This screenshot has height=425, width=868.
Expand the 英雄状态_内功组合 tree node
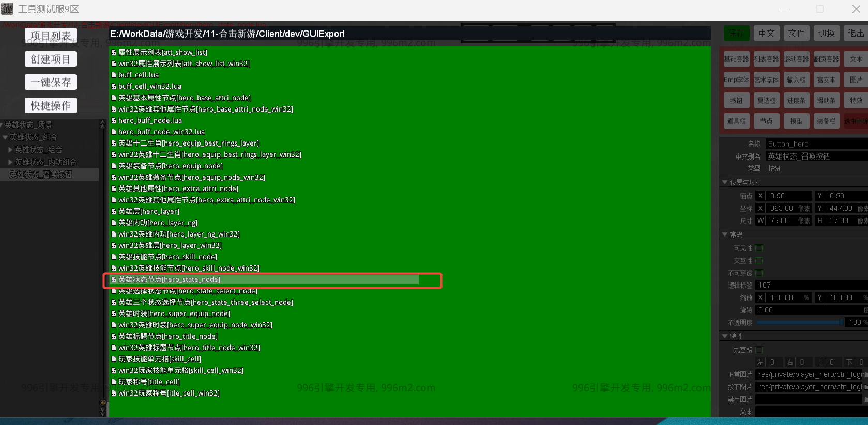pyautogui.click(x=10, y=162)
